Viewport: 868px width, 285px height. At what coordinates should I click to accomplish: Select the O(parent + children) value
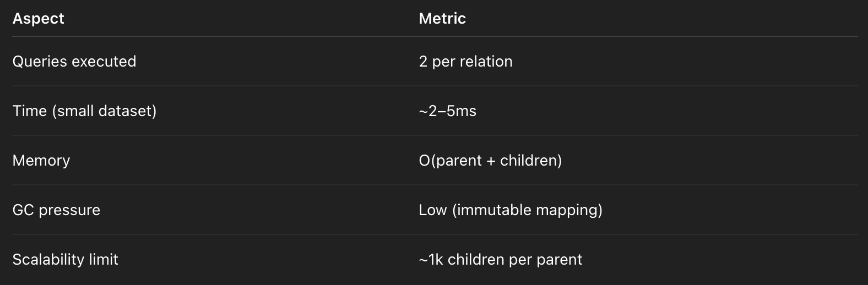[490, 161]
